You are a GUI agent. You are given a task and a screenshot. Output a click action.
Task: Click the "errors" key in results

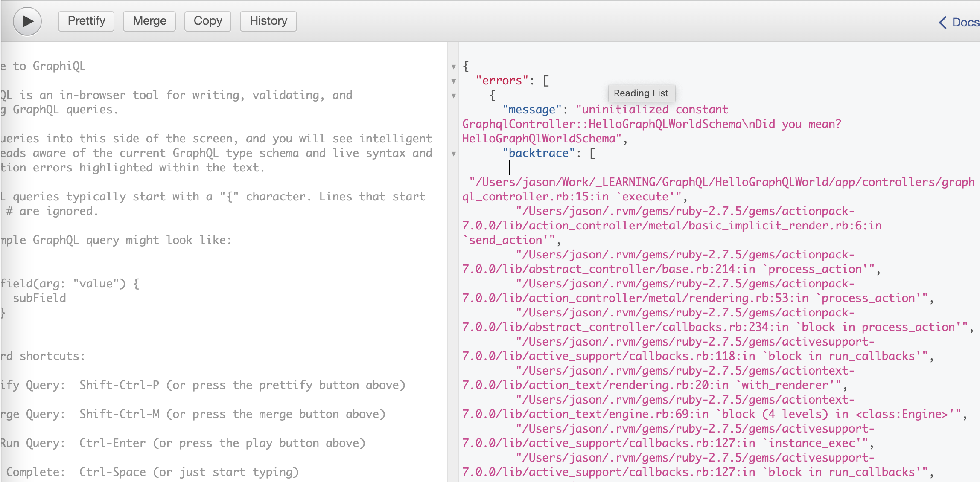click(x=502, y=81)
